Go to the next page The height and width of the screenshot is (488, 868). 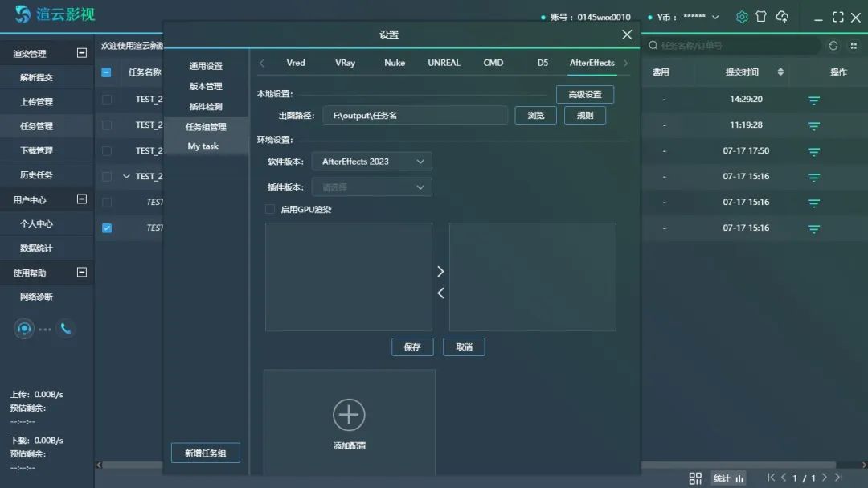[825, 477]
